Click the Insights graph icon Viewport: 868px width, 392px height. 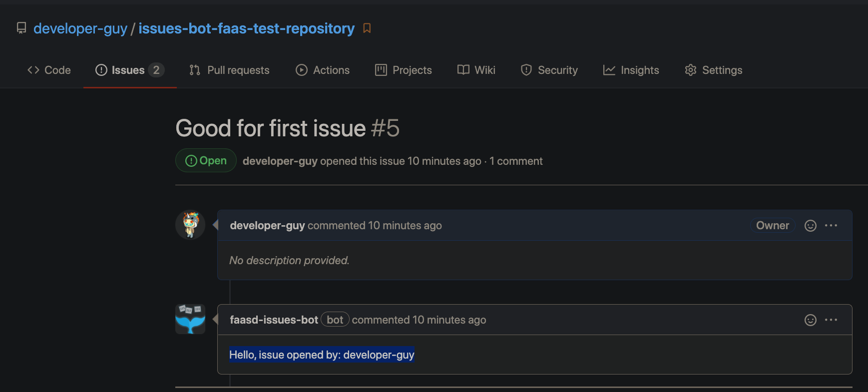tap(609, 70)
